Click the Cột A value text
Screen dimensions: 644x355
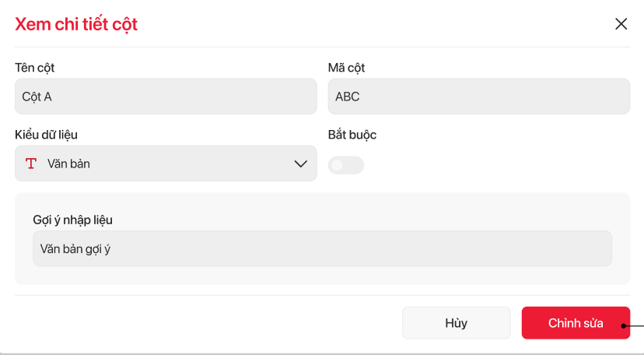click(37, 97)
